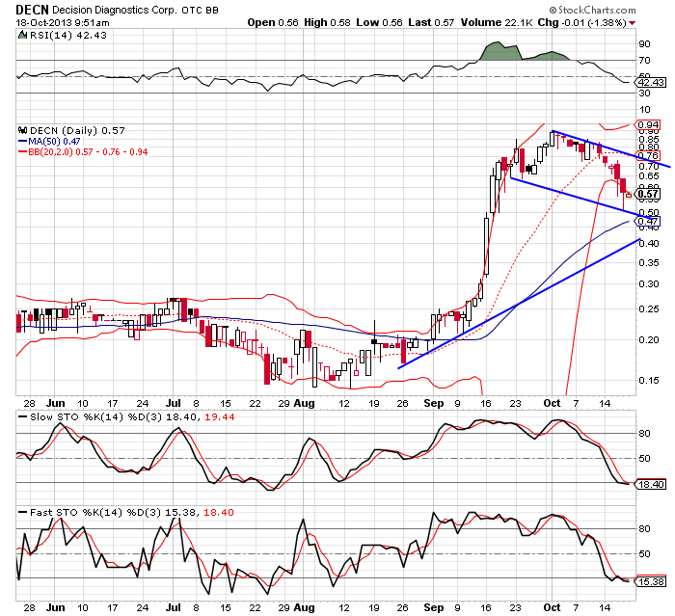Click the DECN ticker symbol heading
Image resolution: width=675 pixels, height=616 pixels.
point(32,10)
